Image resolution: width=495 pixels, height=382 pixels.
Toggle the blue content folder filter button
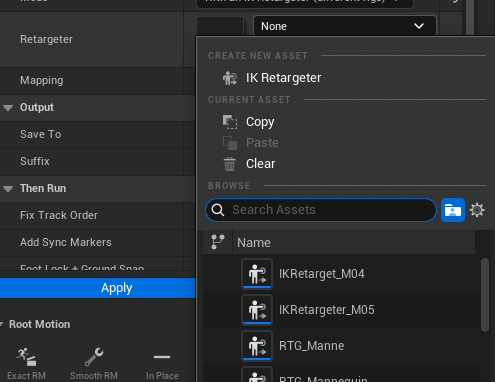click(x=453, y=210)
